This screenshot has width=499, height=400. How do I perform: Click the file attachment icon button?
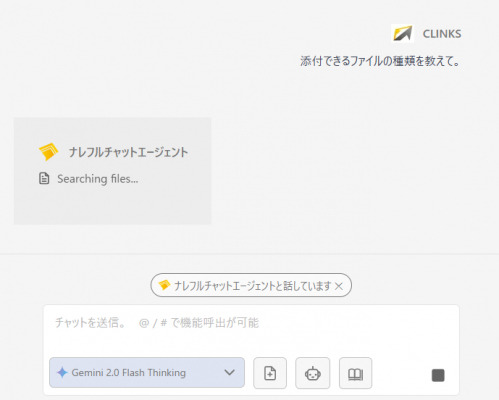click(270, 373)
